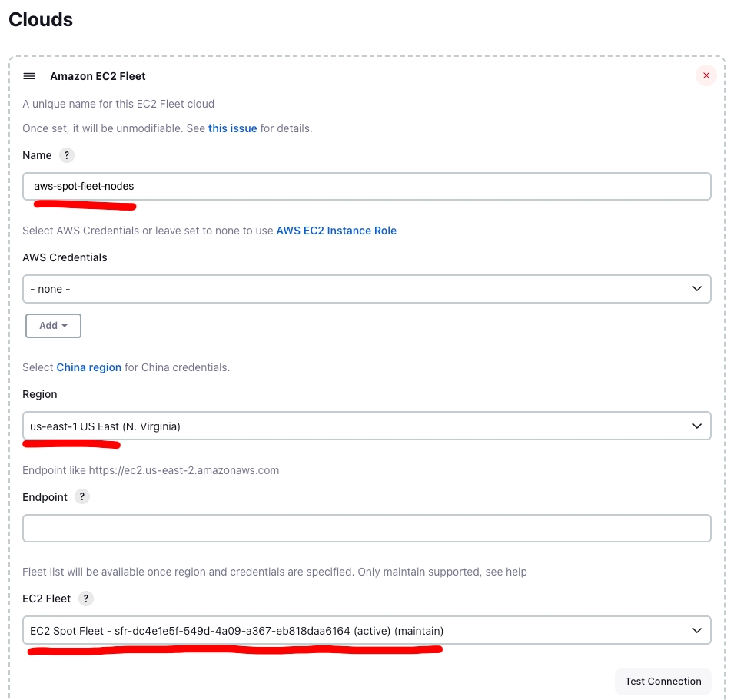Click the Add credentials button
This screenshot has width=734, height=700.
click(x=53, y=326)
